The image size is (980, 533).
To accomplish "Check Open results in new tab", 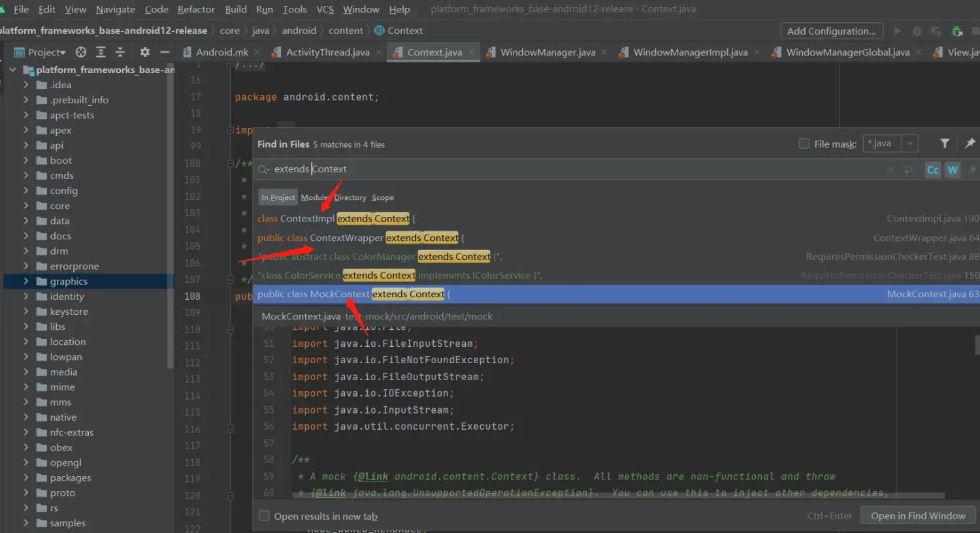I will 265,516.
